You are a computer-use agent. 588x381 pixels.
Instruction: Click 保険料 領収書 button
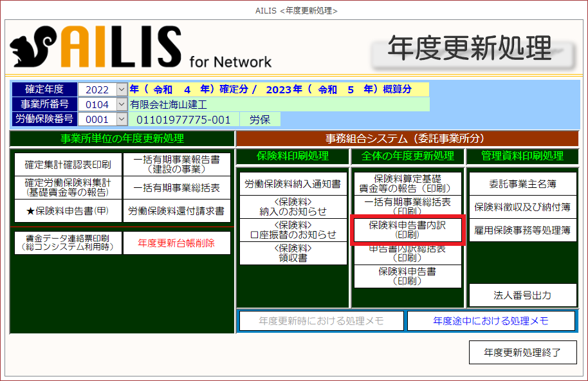293,253
